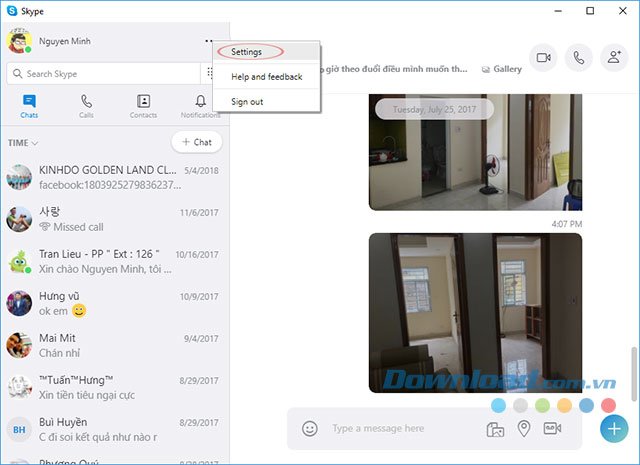Open the Hưng vũ conversation

pyautogui.click(x=115, y=303)
